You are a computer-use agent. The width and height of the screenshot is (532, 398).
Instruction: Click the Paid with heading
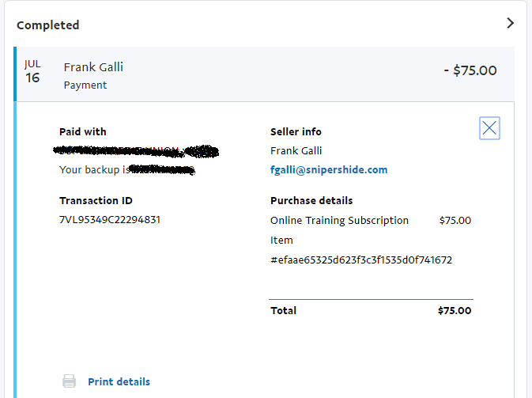click(83, 132)
